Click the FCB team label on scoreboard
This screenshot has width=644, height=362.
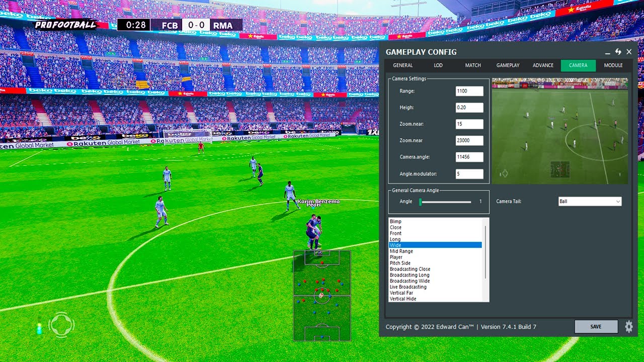[x=169, y=25]
